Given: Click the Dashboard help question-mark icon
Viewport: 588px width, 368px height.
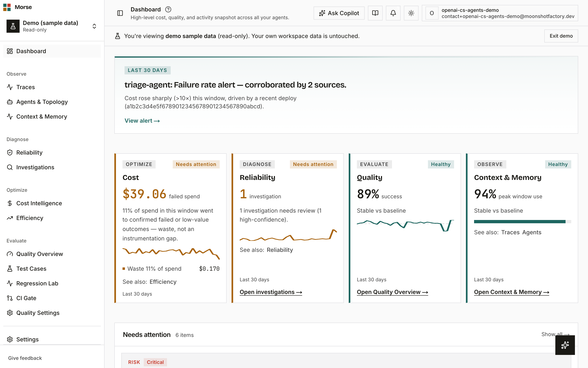Looking at the screenshot, I should tap(168, 9).
